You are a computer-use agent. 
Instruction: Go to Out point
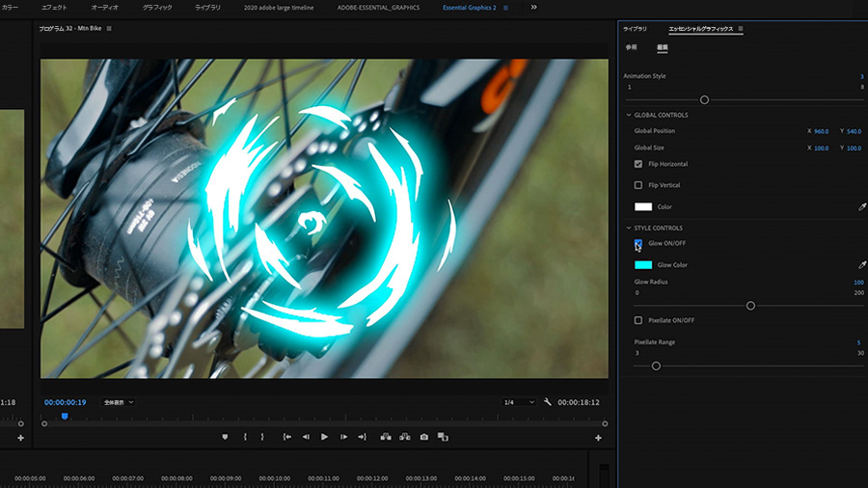[362, 437]
